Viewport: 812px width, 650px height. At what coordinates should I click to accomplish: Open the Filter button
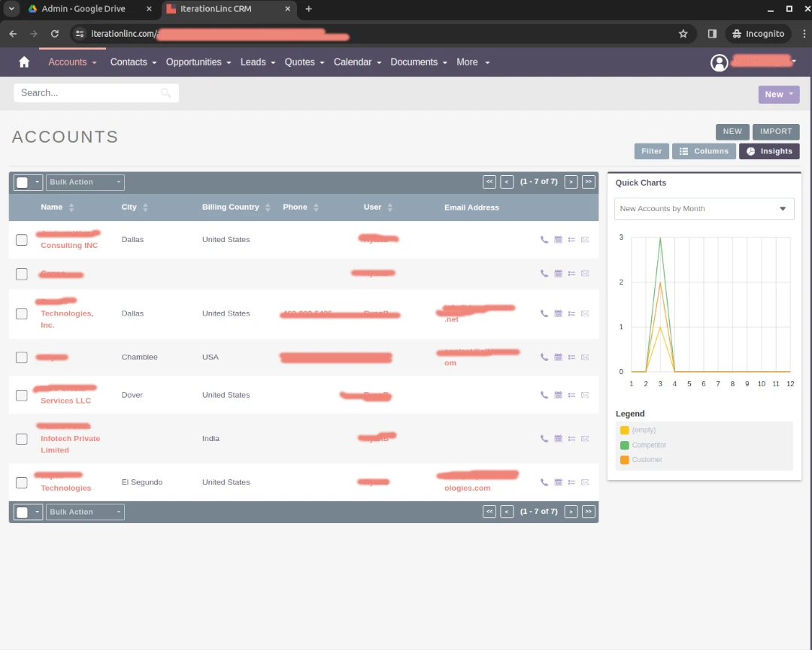(x=651, y=151)
